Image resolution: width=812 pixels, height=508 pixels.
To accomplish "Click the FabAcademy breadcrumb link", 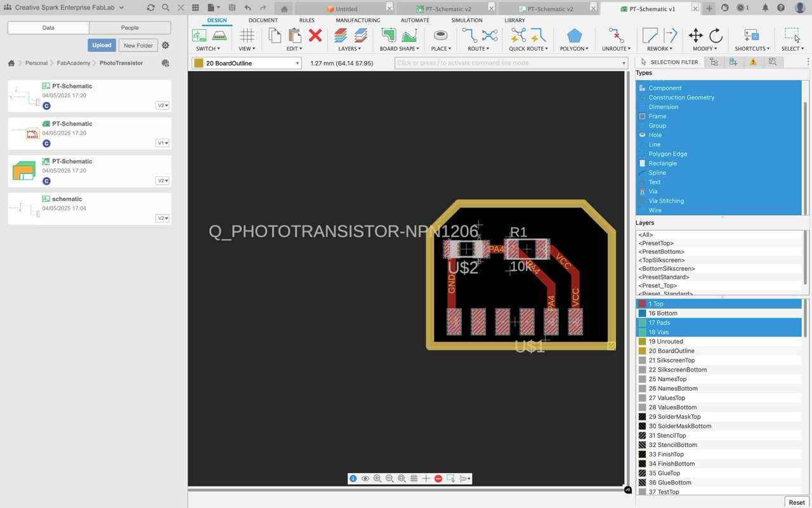I will pos(74,63).
